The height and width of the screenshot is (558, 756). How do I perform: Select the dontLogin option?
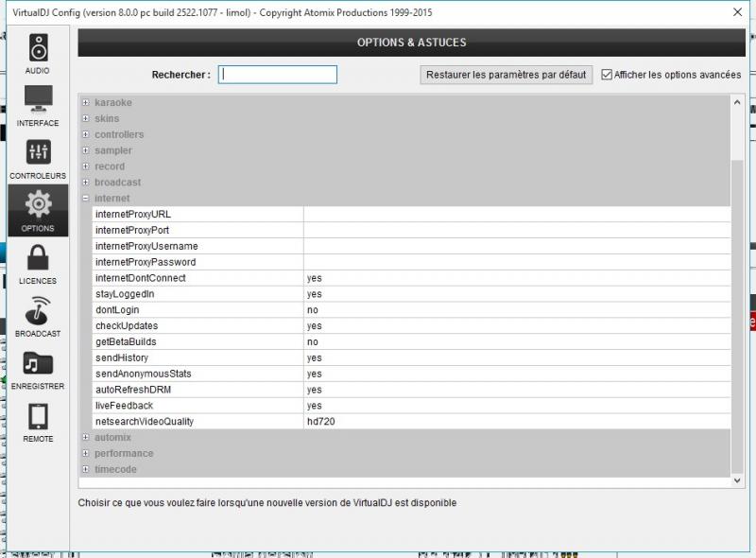(411, 310)
